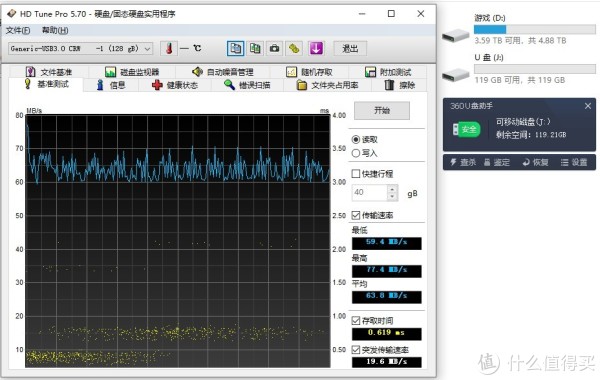Image resolution: width=600 pixels, height=380 pixels.
Task: Click the thermometer temperature icon
Action: (169, 49)
